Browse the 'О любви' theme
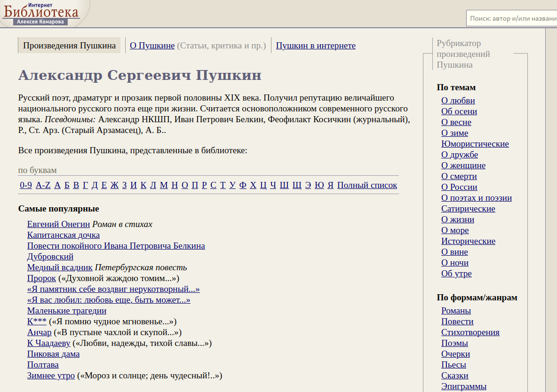The width and height of the screenshot is (557, 392). (458, 101)
